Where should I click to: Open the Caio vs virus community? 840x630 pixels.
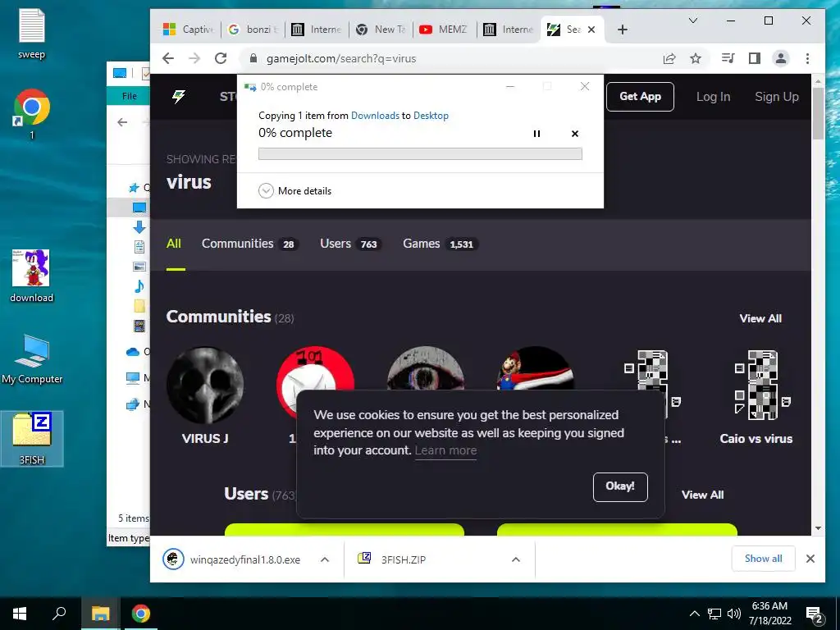click(756, 395)
